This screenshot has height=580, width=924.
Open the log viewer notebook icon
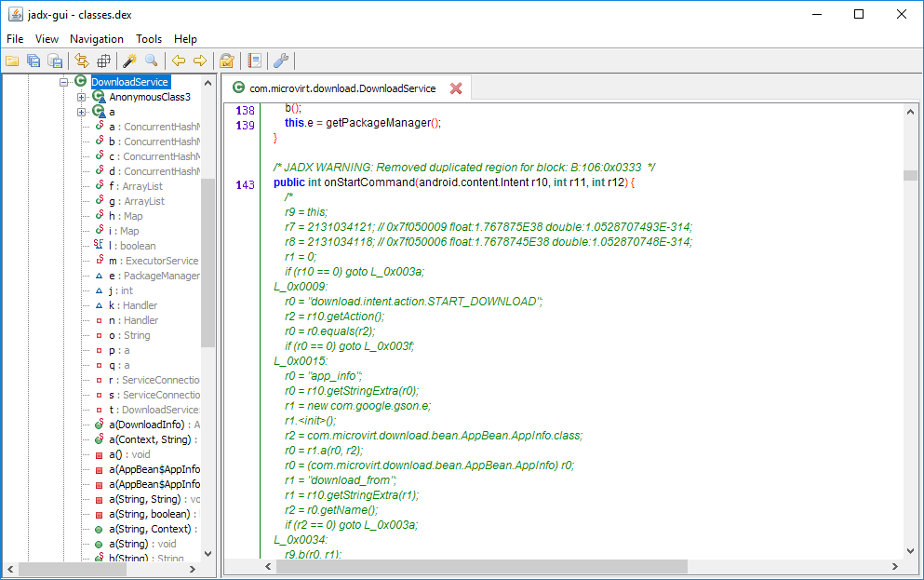pyautogui.click(x=255, y=61)
